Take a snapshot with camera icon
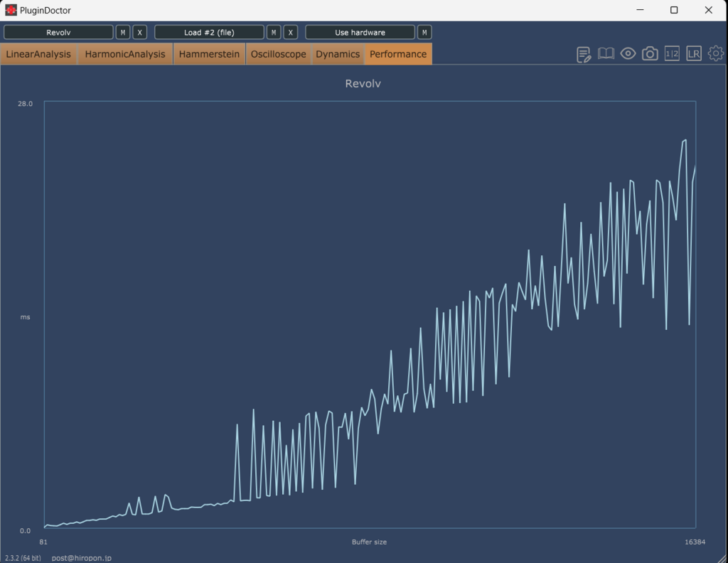Image resolution: width=728 pixels, height=563 pixels. [650, 54]
